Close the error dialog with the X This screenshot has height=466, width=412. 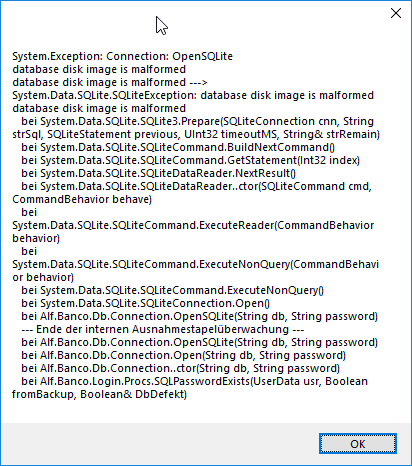coord(396,13)
